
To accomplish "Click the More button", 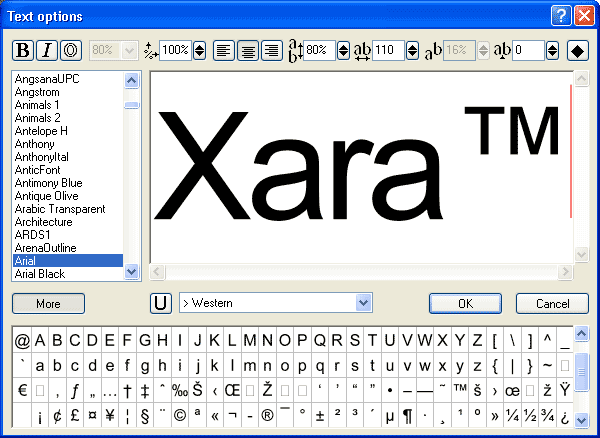I will pyautogui.click(x=48, y=304).
